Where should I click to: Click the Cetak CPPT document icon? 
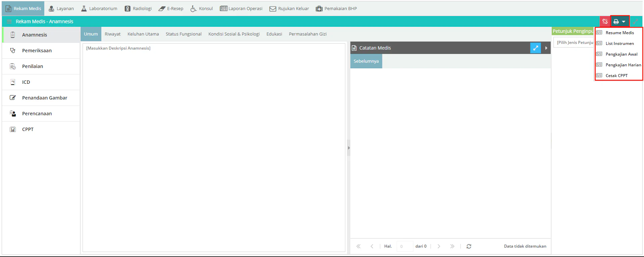(599, 75)
